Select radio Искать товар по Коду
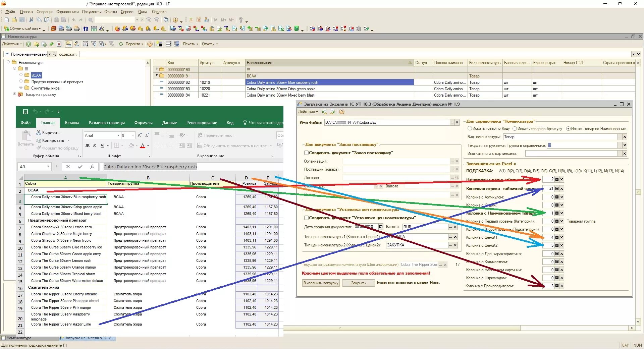 pyautogui.click(x=470, y=128)
